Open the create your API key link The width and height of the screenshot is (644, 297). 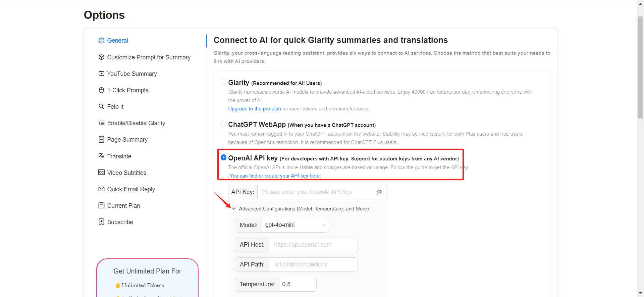pos(274,176)
